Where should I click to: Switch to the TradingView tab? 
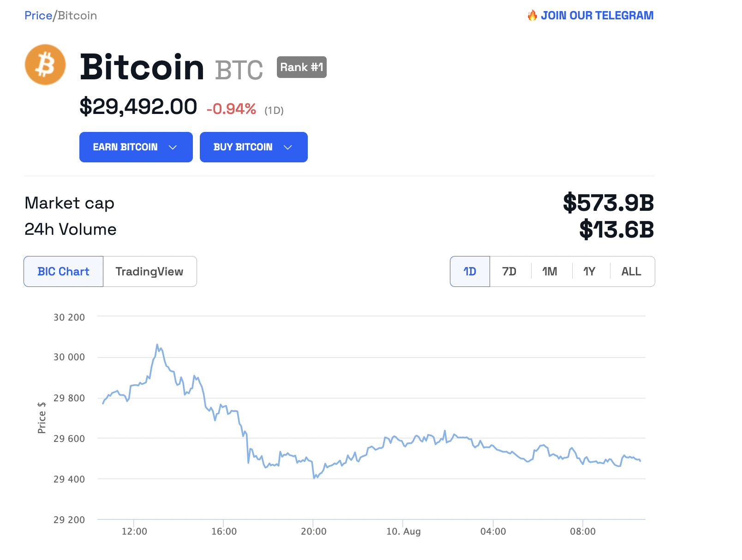(150, 272)
